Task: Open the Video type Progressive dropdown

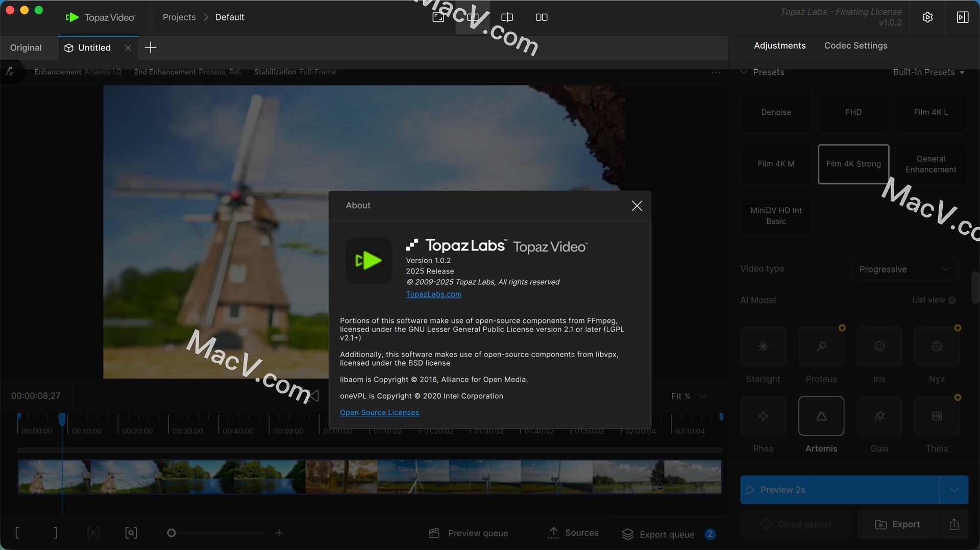Action: click(x=904, y=269)
